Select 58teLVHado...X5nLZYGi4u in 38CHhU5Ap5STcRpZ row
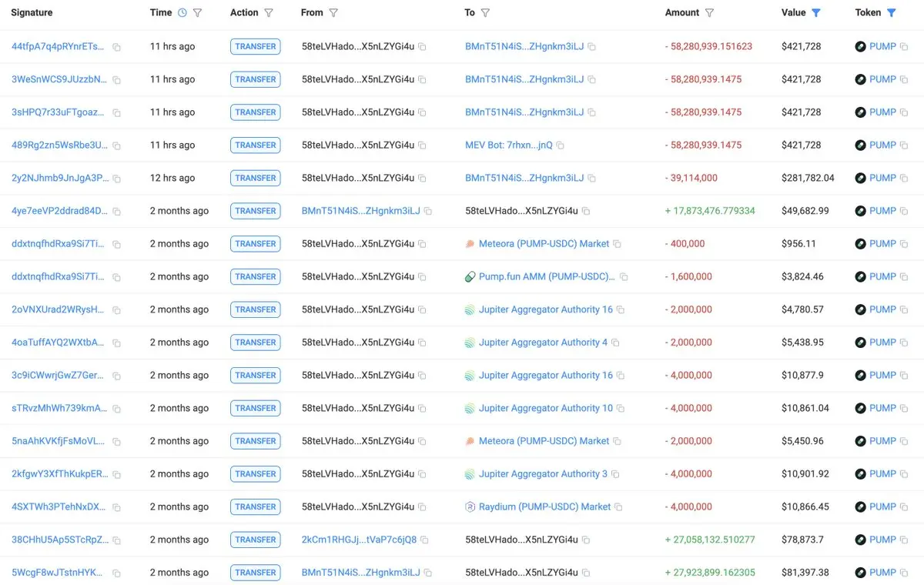The width and height of the screenshot is (924, 585). pyautogui.click(x=521, y=540)
